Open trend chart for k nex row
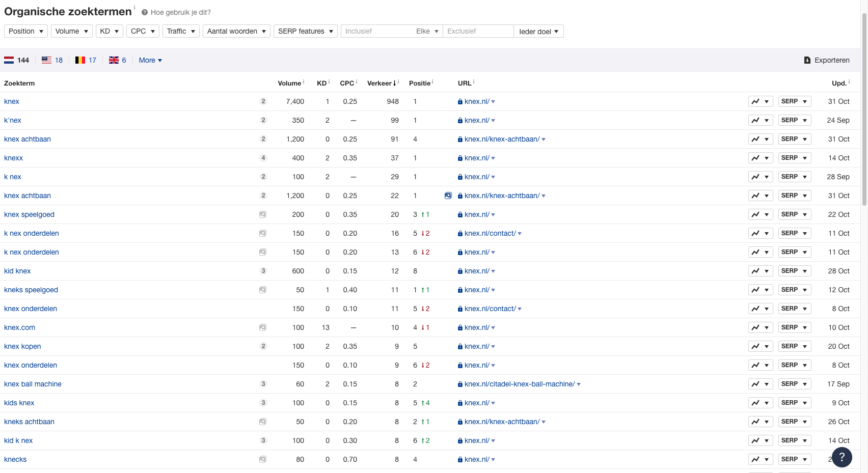The image size is (868, 473). 761,177
